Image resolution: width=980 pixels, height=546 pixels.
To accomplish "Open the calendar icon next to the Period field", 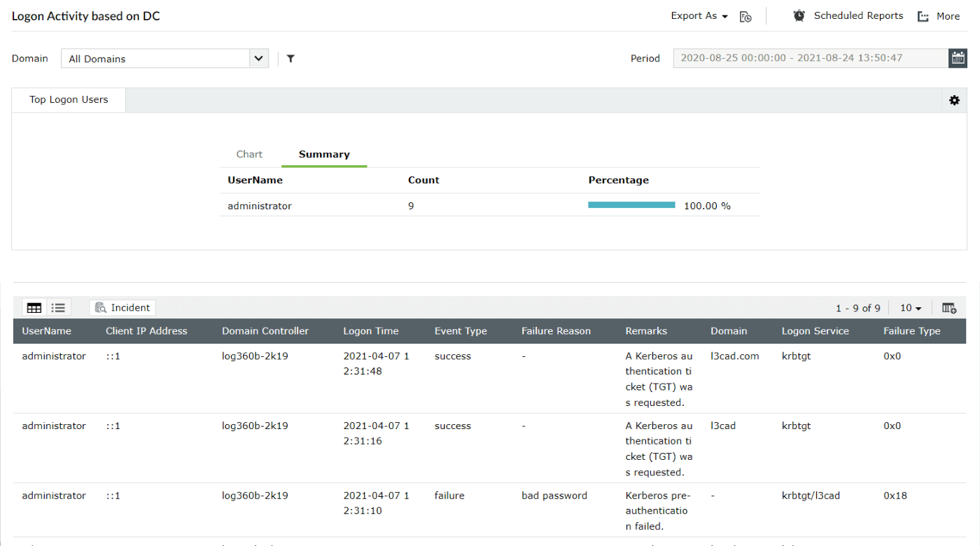I will 958,58.
